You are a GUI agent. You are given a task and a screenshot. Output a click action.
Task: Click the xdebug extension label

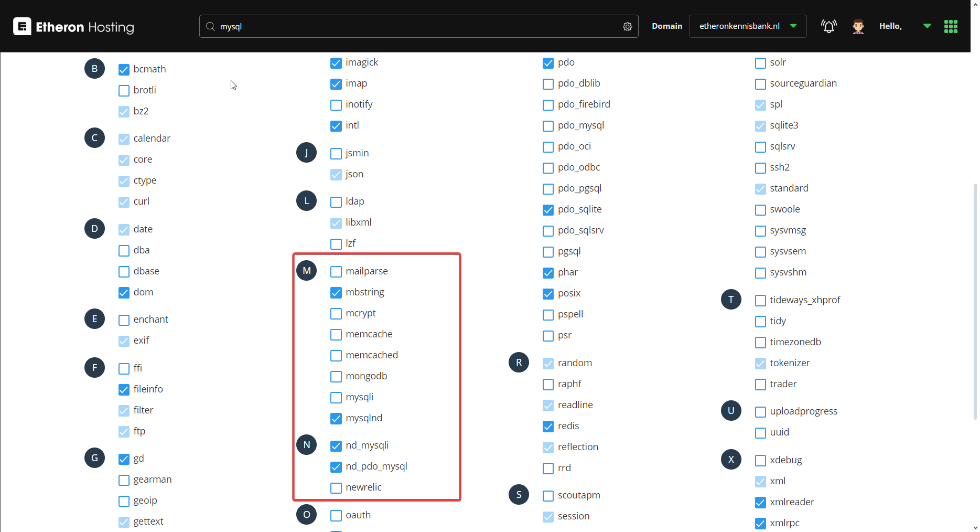click(785, 460)
